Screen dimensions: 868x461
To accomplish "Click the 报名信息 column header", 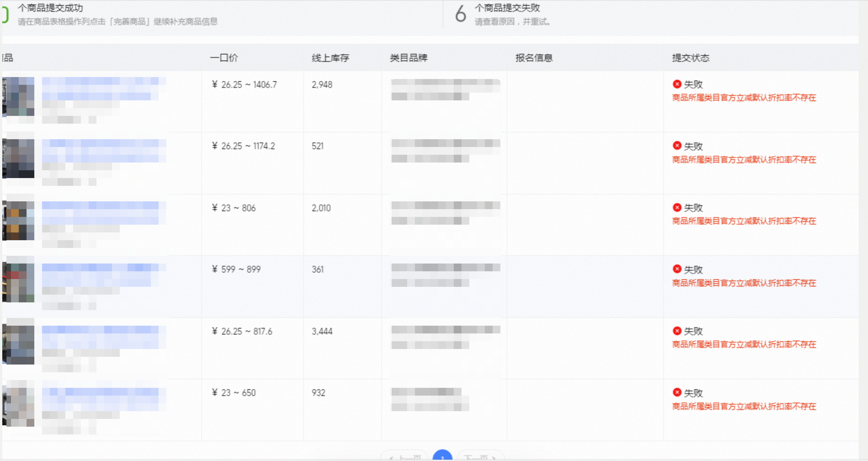I will click(534, 58).
